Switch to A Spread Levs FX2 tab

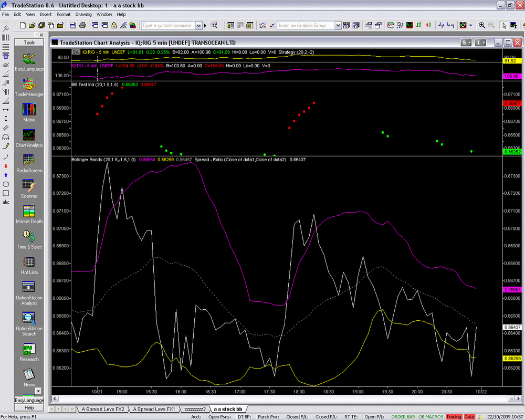pos(103,409)
